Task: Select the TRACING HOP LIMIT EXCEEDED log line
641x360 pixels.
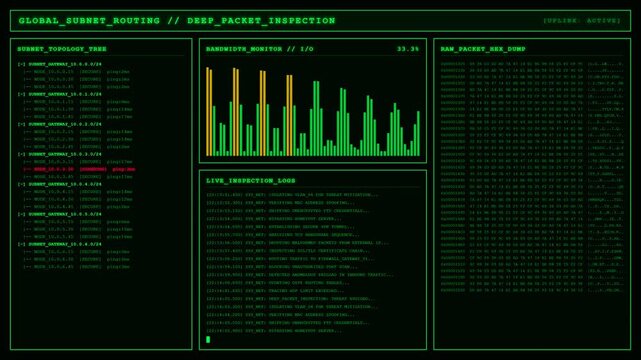Action: point(275,291)
